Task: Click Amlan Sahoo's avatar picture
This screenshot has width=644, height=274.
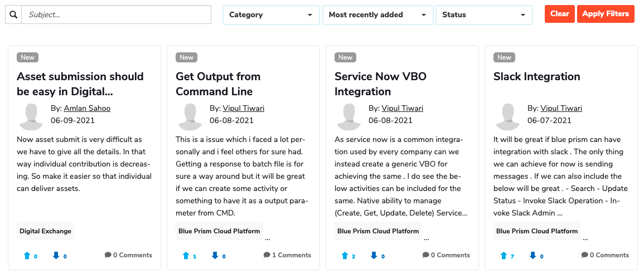Action: tap(31, 116)
